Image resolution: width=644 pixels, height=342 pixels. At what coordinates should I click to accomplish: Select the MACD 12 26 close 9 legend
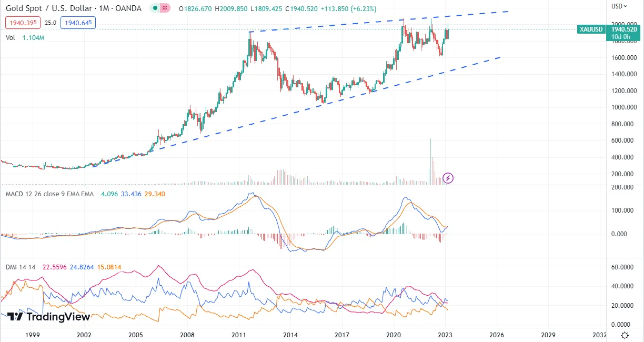click(x=49, y=194)
